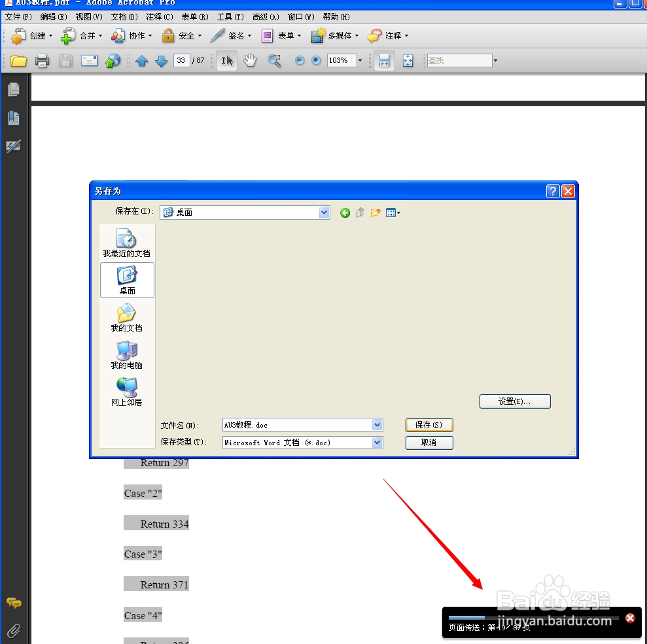Open the Comments panel in sidebar

coord(14,603)
